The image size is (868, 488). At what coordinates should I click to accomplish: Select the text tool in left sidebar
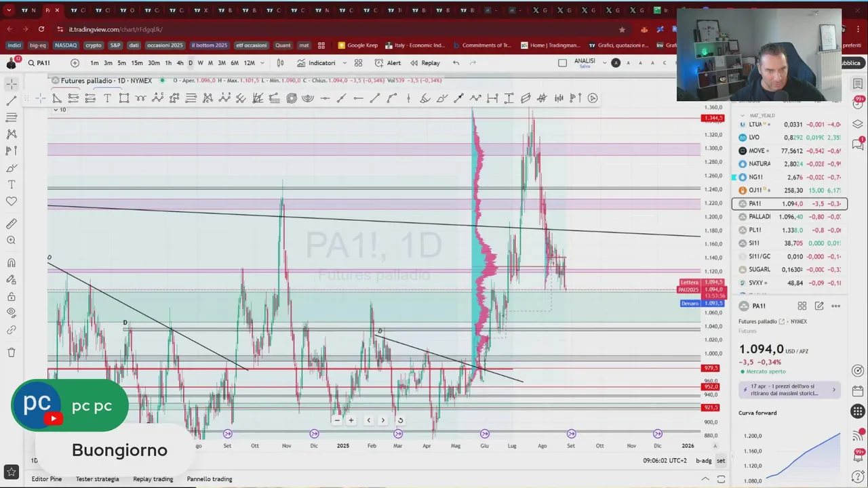12,184
